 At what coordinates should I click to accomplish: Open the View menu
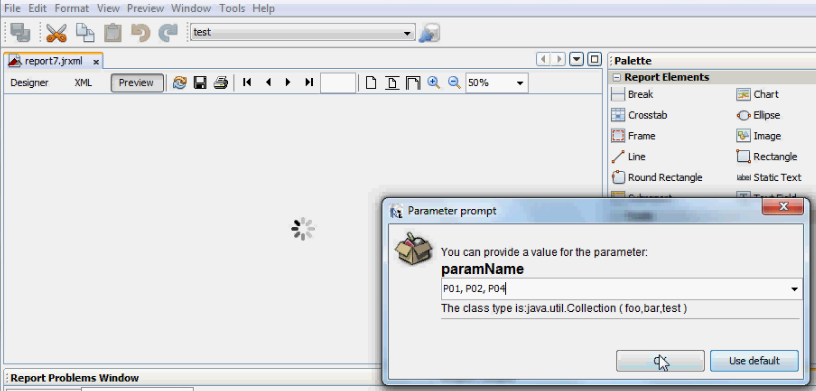(108, 8)
